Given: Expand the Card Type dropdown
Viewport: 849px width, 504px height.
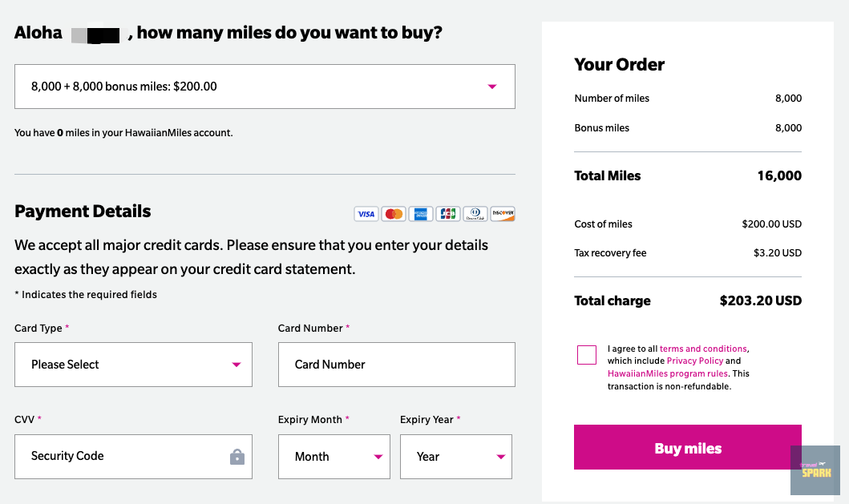Looking at the screenshot, I should pyautogui.click(x=133, y=365).
